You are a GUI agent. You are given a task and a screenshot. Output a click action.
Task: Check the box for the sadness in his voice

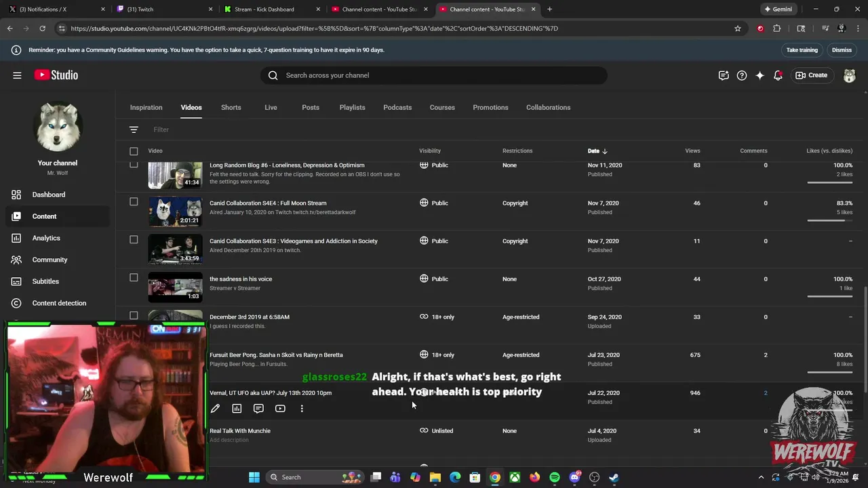pyautogui.click(x=134, y=277)
